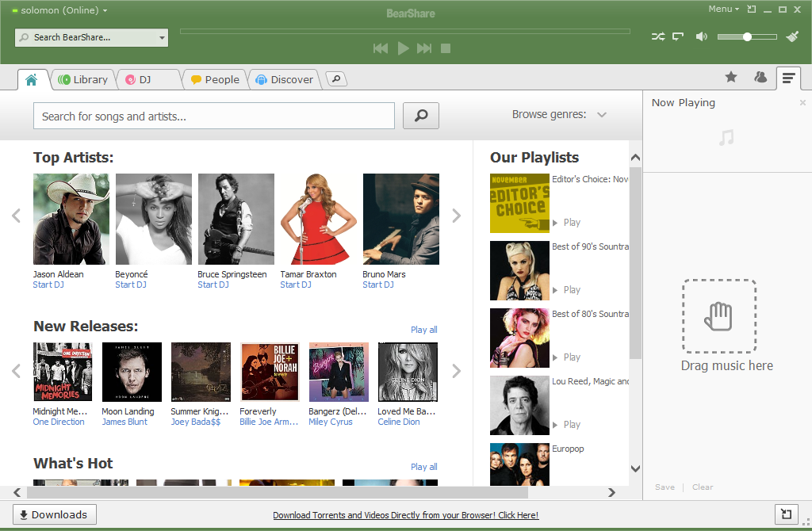Click the Celine Dion artist link
The width and height of the screenshot is (812, 531).
(x=399, y=422)
